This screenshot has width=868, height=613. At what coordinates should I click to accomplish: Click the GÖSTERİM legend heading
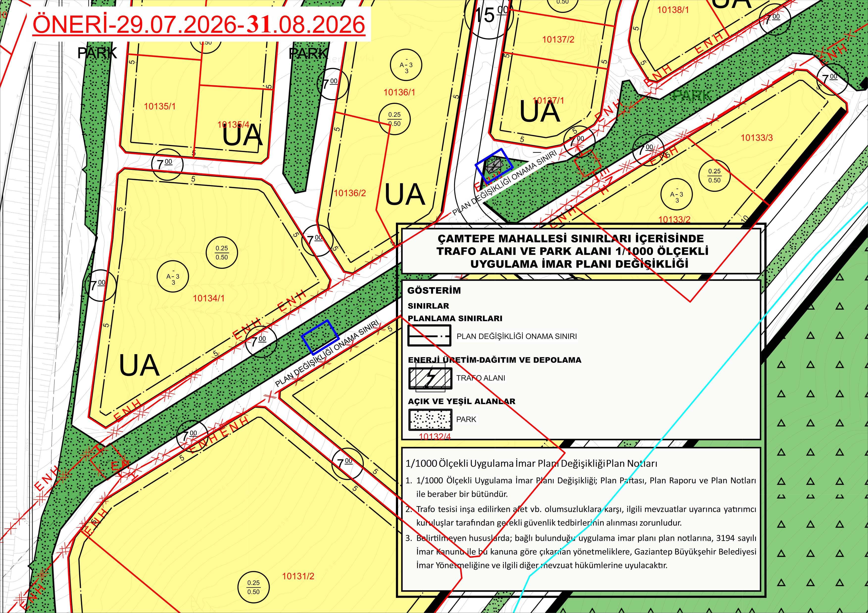coord(434,291)
